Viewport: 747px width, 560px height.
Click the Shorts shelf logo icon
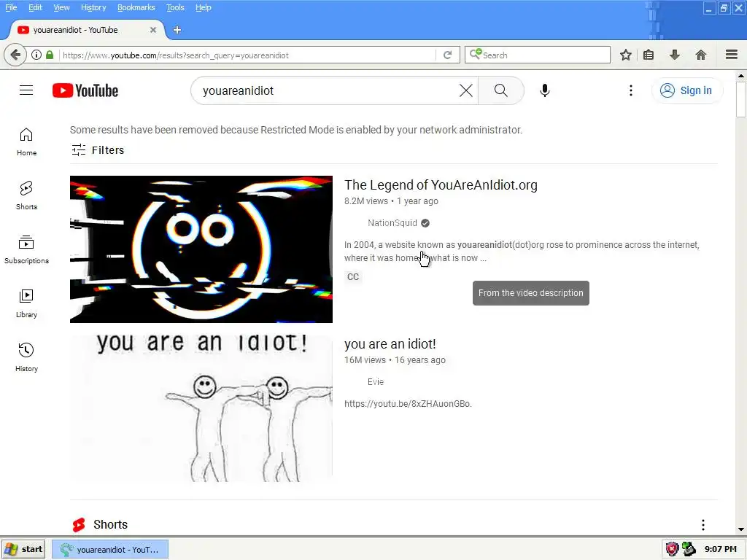[x=79, y=525]
